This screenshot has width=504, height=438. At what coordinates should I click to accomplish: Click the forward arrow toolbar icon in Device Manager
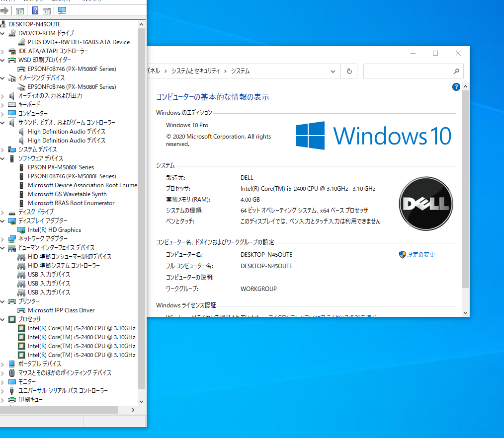click(x=4, y=10)
